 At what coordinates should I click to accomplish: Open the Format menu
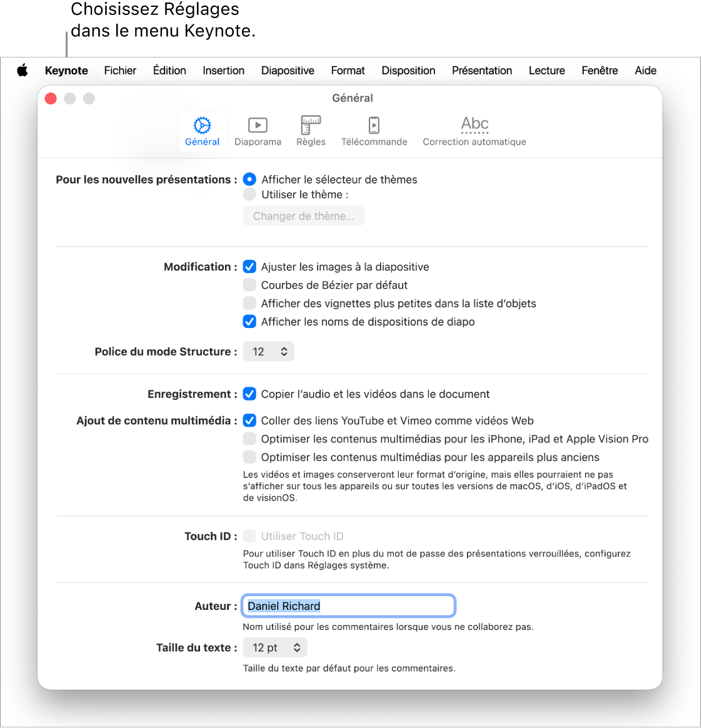(x=348, y=71)
